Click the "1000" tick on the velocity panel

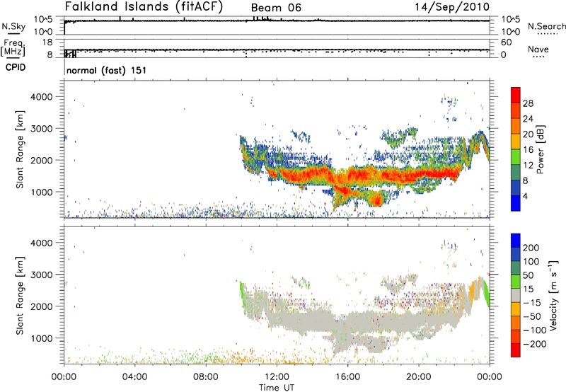pyautogui.click(x=42, y=338)
